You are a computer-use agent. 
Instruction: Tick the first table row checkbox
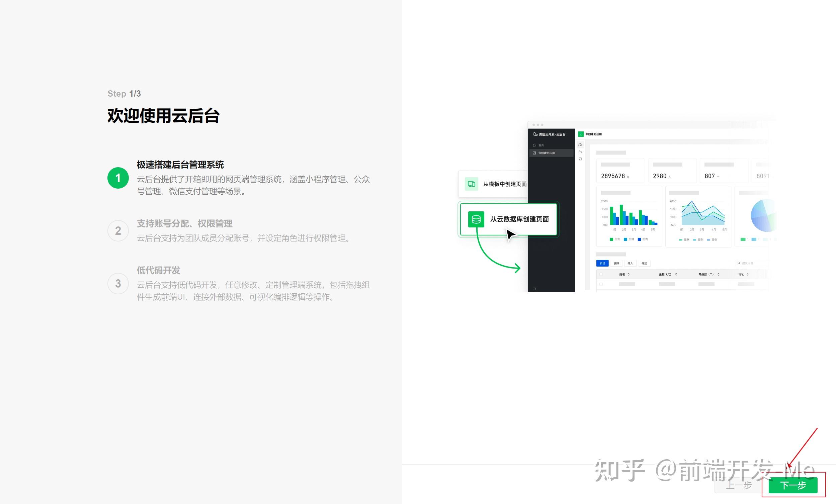601,284
